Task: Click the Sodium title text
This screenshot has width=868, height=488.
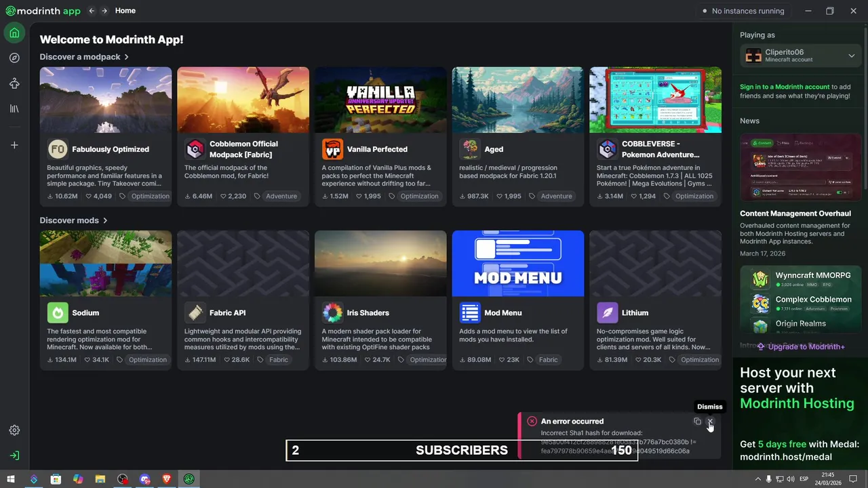Action: pyautogui.click(x=85, y=313)
